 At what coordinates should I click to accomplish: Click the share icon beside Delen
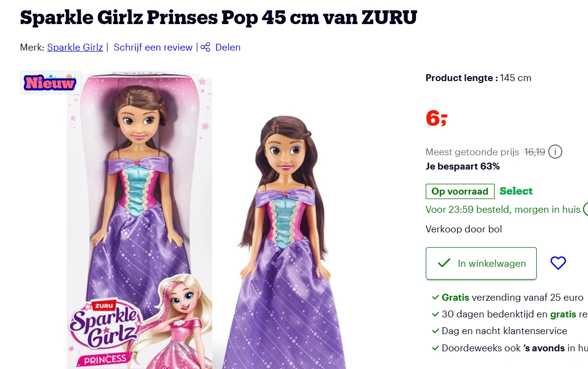pyautogui.click(x=206, y=47)
